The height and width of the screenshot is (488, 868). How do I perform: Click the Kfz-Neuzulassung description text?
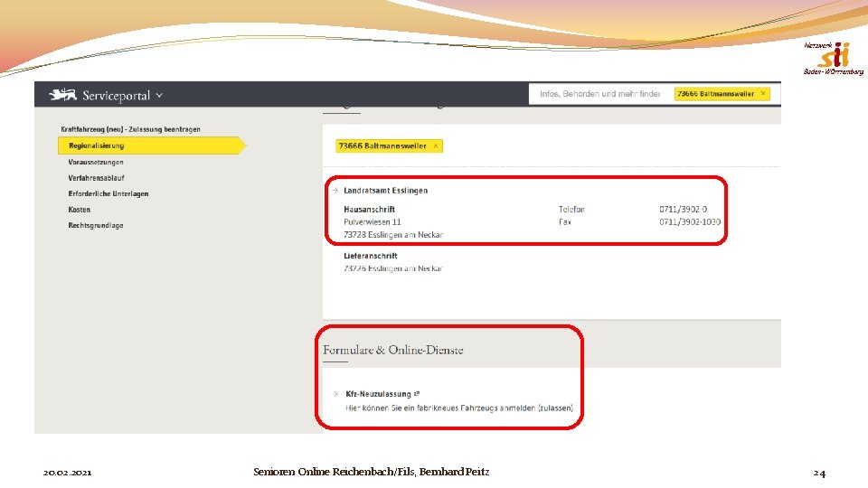tap(459, 408)
